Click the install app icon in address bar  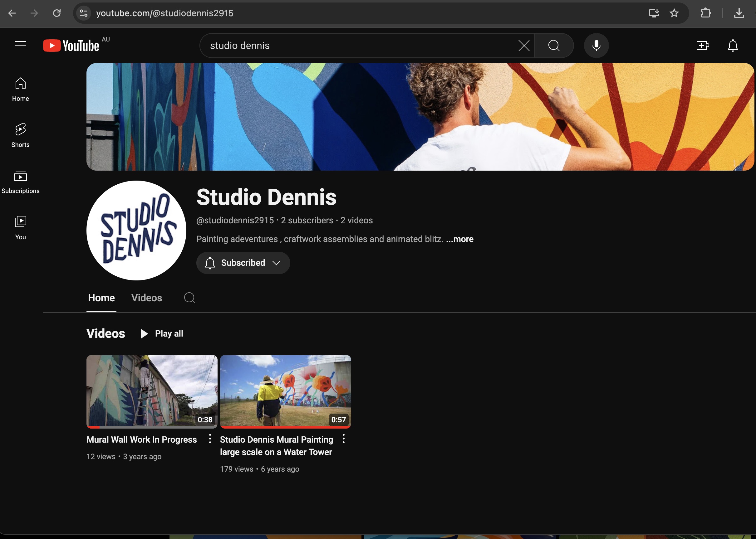tap(654, 13)
